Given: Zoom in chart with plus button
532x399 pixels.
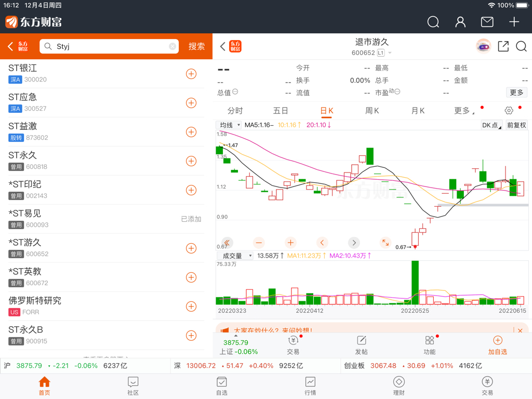Looking at the screenshot, I should coord(290,243).
